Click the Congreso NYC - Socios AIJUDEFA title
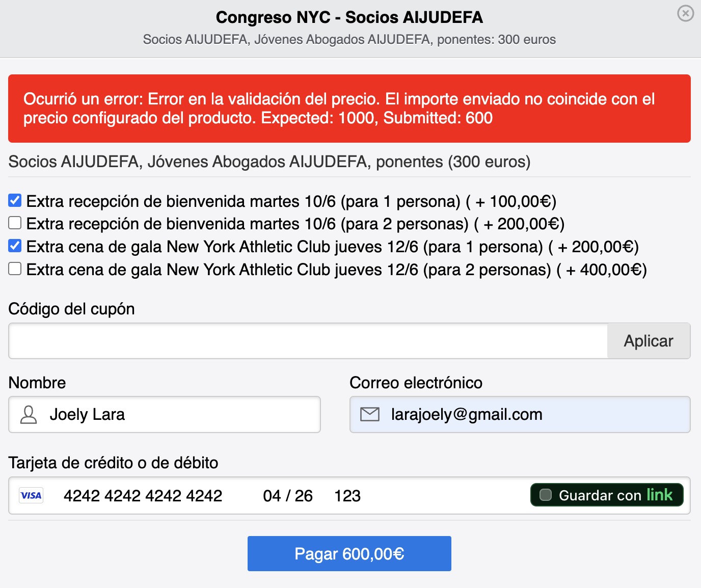701x588 pixels. (x=349, y=17)
